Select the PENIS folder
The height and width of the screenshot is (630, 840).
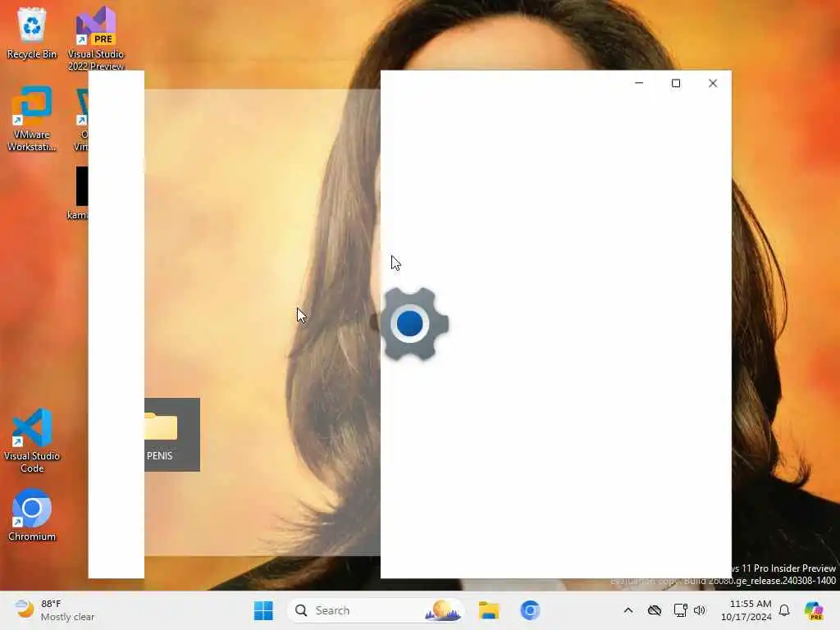171,435
